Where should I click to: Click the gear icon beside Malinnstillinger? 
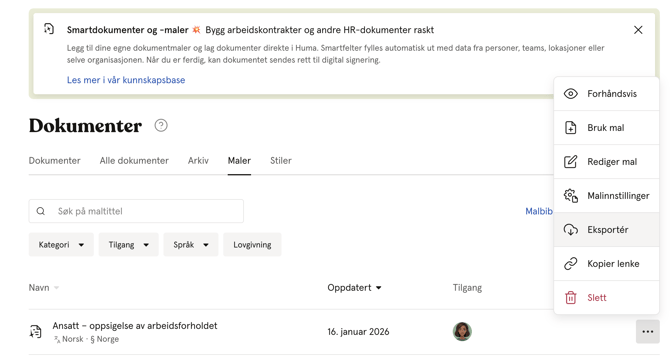570,196
